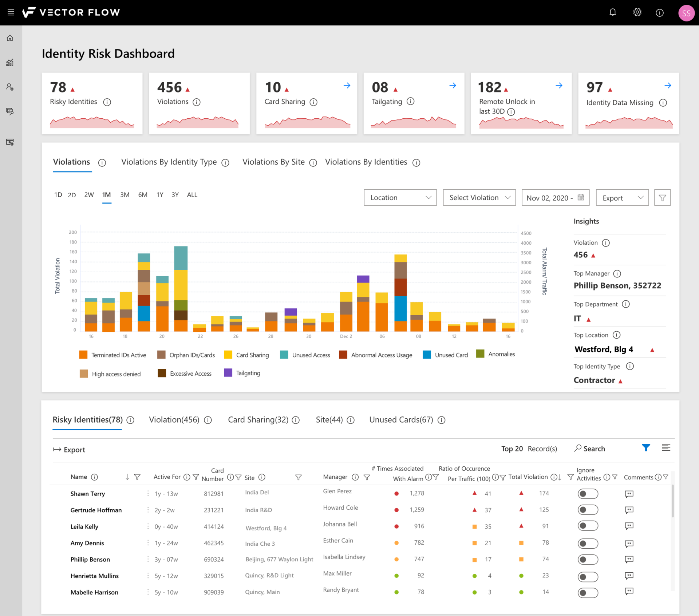
Task: Open analytics chart icon in sidebar
Action: tap(10, 63)
